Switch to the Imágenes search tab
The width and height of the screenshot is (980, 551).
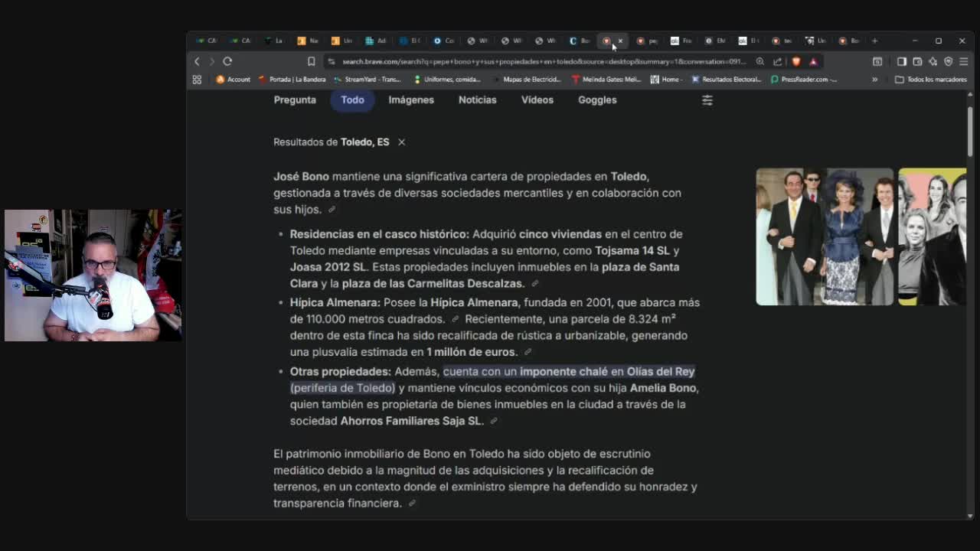(x=411, y=99)
